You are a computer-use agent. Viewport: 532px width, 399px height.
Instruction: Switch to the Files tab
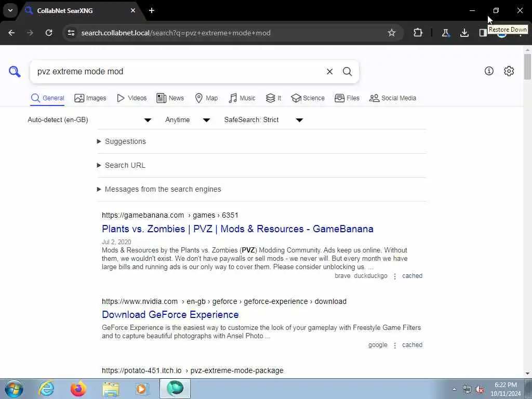click(347, 98)
